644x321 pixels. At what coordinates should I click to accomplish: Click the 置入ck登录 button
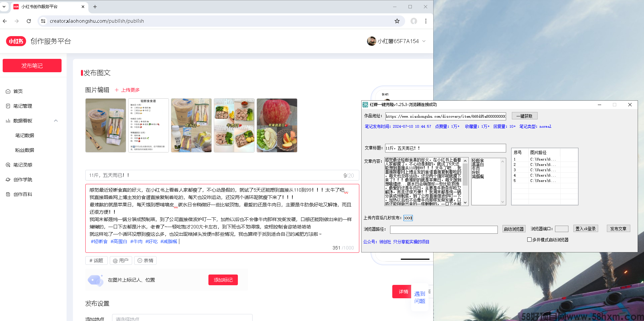click(x=585, y=229)
